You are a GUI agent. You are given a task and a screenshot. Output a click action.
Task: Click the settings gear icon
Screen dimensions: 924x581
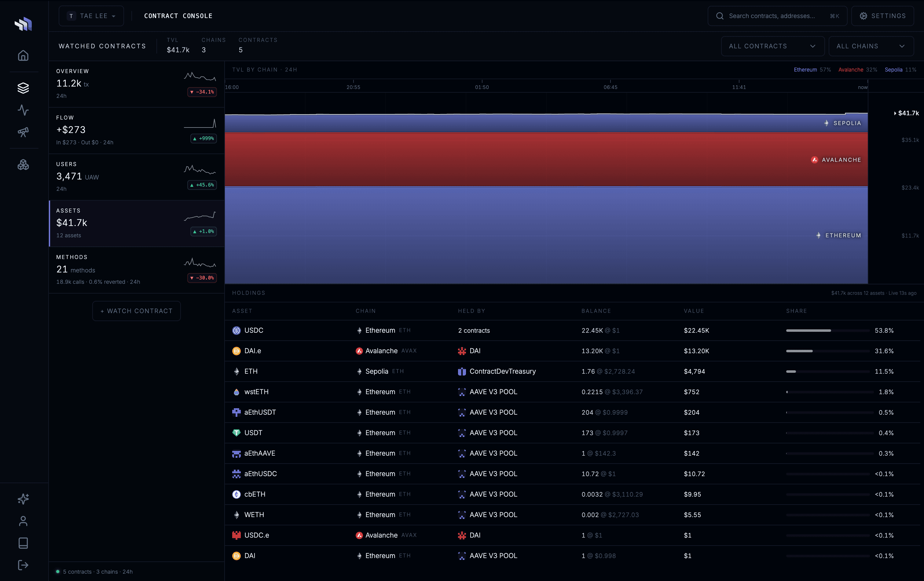(x=864, y=16)
